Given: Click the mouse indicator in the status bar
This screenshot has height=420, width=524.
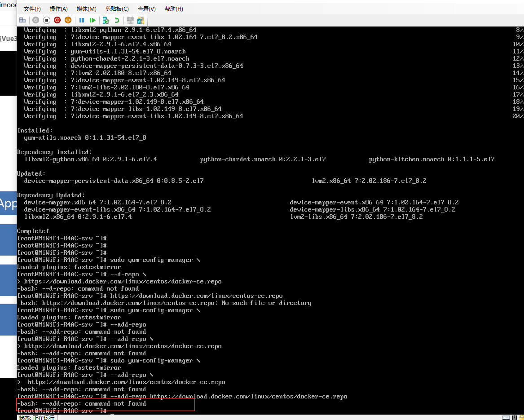Looking at the screenshot, I should (x=514, y=417).
